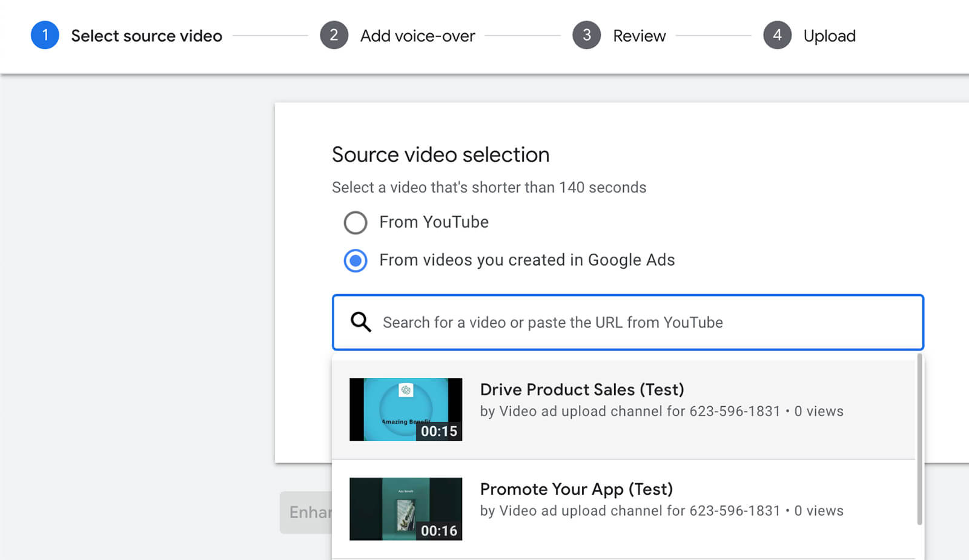Image resolution: width=969 pixels, height=560 pixels.
Task: Go to the Upload step
Action: (x=829, y=36)
